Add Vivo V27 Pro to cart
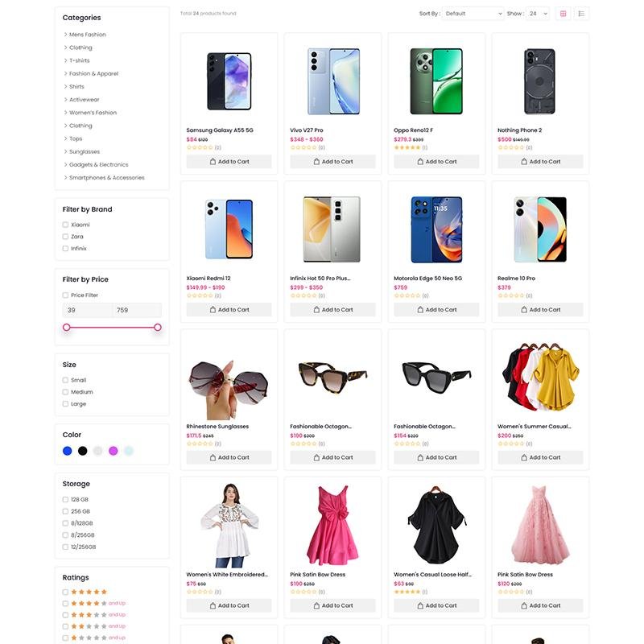Image resolution: width=644 pixels, height=644 pixels. click(x=332, y=162)
